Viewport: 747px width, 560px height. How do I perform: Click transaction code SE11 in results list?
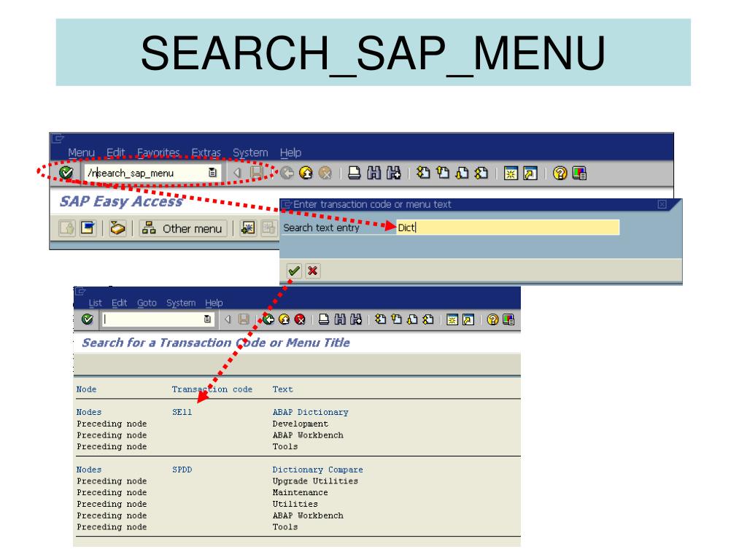point(182,412)
